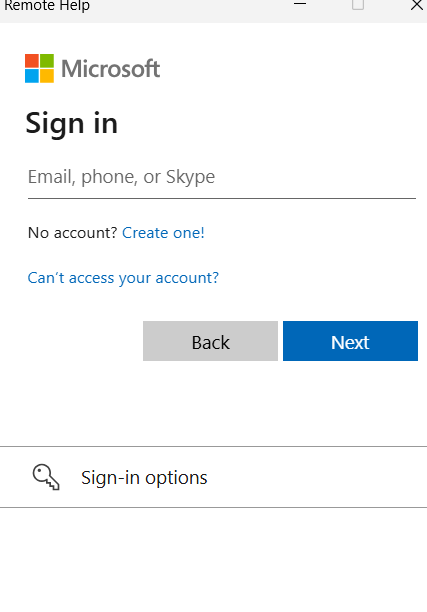Open Can't access your account? link
The height and width of the screenshot is (612, 427).
pyautogui.click(x=123, y=278)
